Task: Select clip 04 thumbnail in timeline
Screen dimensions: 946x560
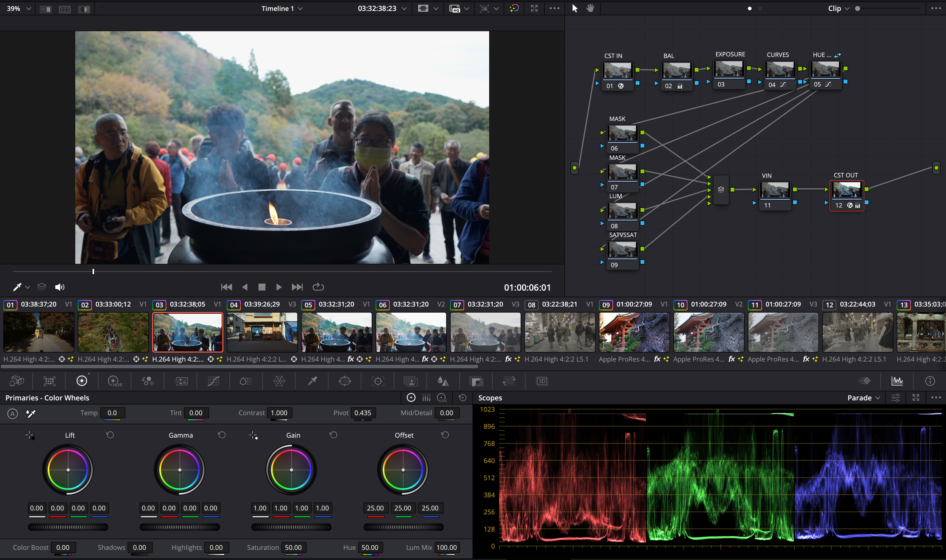Action: click(x=262, y=332)
